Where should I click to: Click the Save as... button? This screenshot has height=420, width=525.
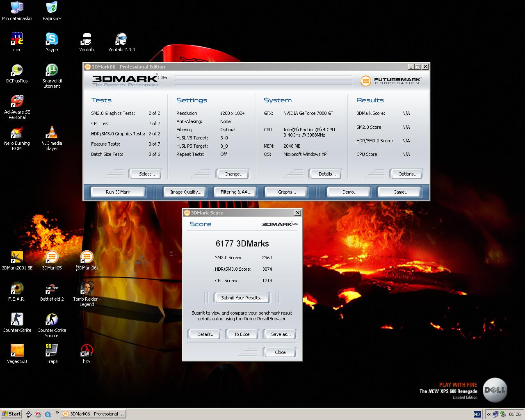(281, 334)
